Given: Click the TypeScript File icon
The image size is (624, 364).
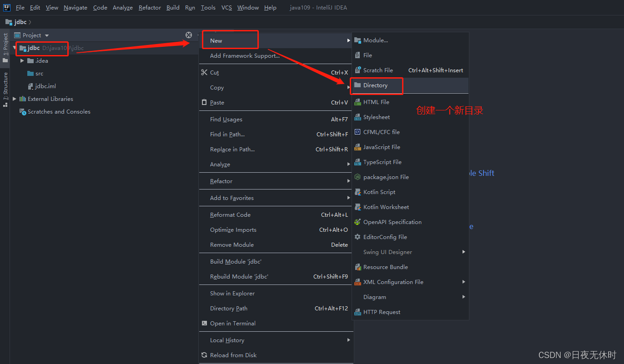Looking at the screenshot, I should click(x=357, y=162).
